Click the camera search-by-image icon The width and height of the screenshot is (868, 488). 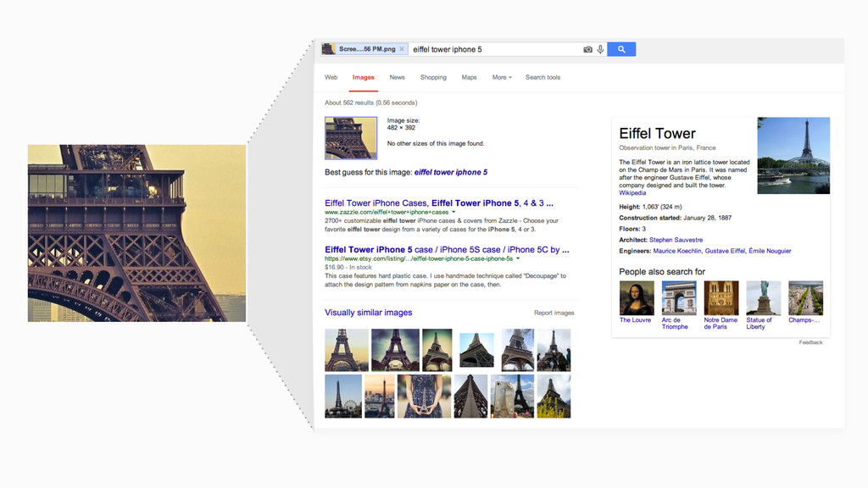[588, 49]
